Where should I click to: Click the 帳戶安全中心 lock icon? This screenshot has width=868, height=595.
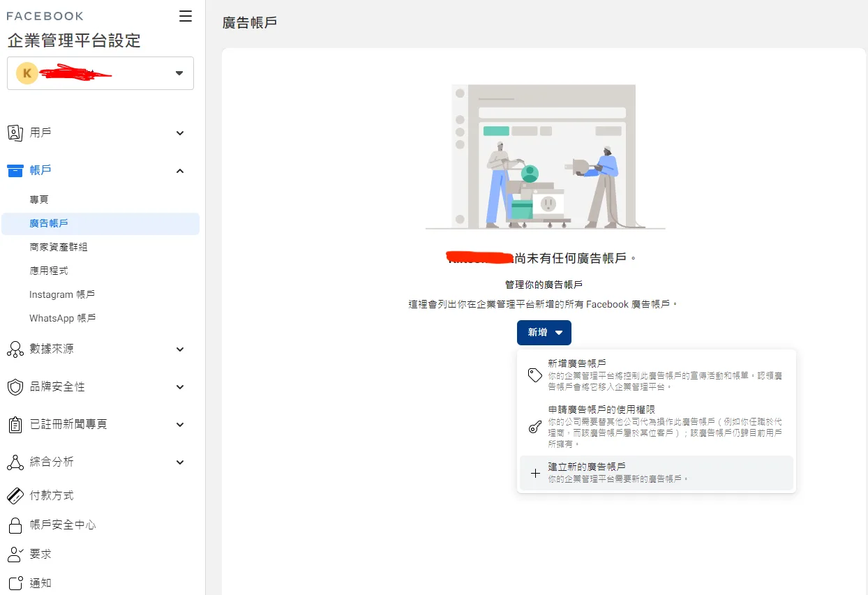[x=15, y=525]
